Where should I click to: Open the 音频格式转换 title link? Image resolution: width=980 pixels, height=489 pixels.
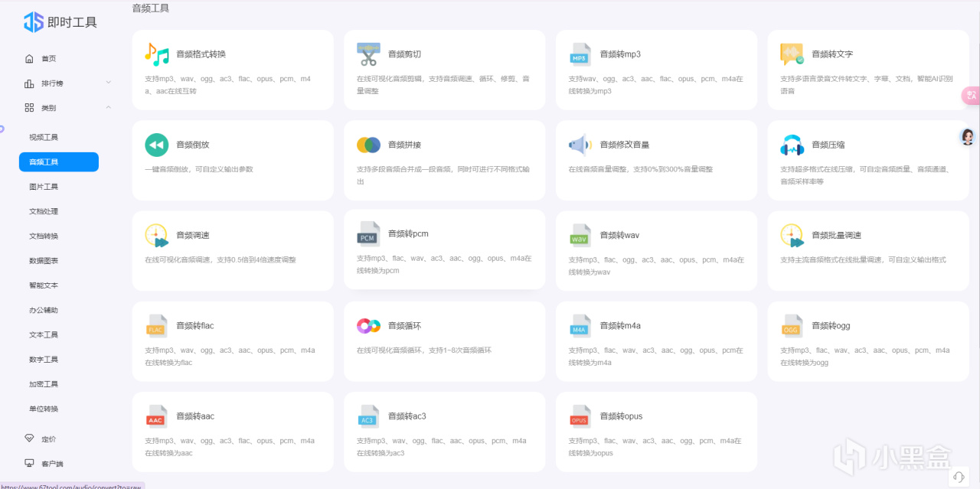201,54
